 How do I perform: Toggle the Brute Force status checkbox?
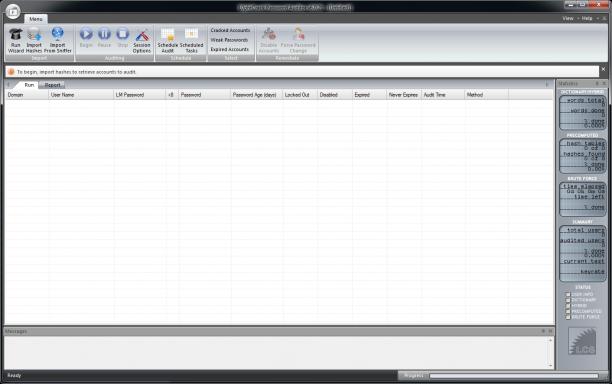[568, 317]
